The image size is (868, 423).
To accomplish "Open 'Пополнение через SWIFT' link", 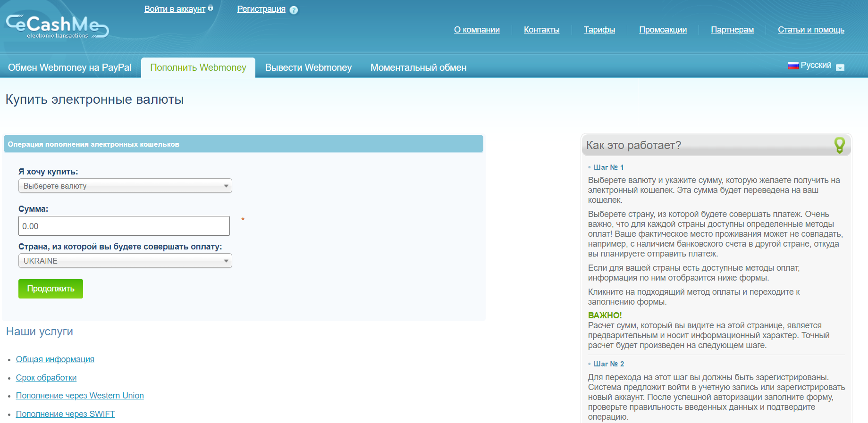I will pos(66,414).
